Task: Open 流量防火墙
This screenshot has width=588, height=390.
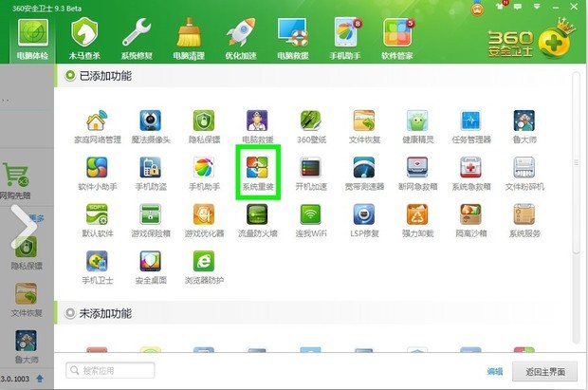Action: [257, 221]
